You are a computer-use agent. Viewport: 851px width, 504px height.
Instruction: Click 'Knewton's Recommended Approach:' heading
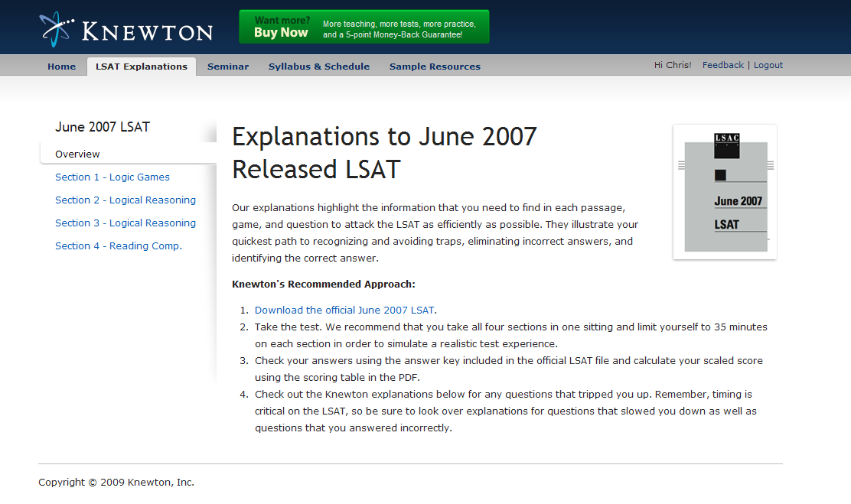[x=324, y=284]
